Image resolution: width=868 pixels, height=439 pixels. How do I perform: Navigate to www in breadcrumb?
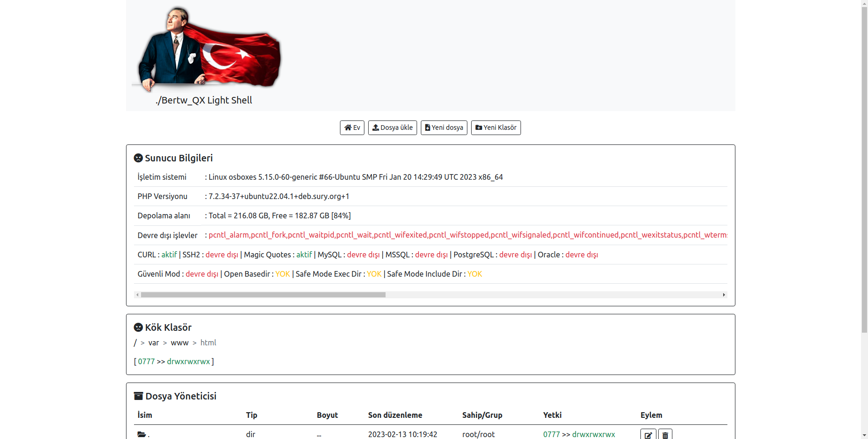tap(180, 343)
